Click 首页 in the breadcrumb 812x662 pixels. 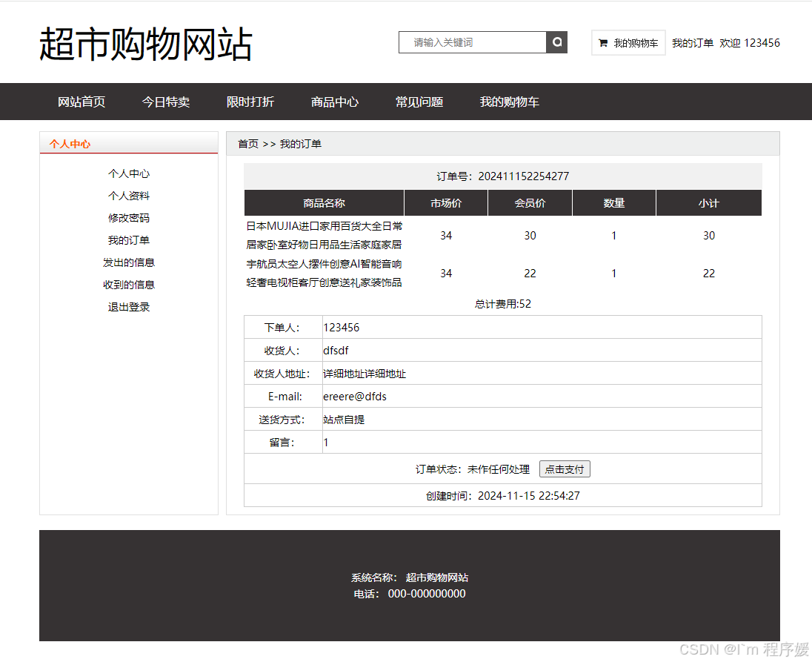tap(248, 144)
